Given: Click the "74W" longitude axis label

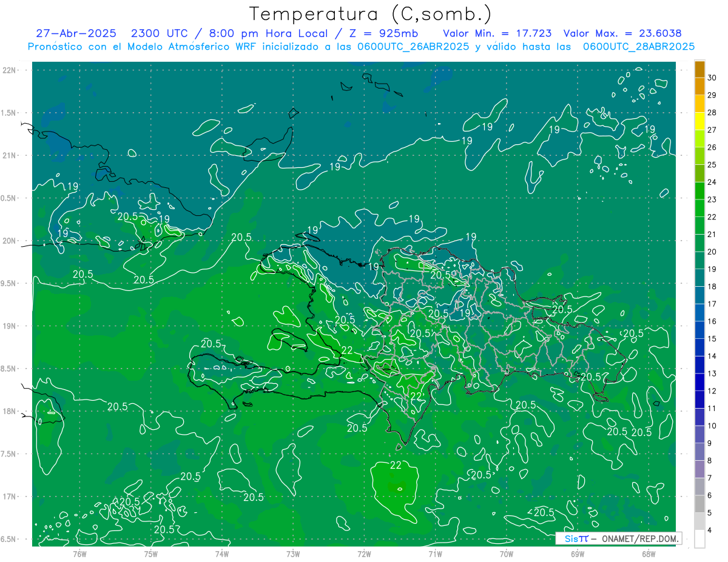Looking at the screenshot, I should [222, 554].
